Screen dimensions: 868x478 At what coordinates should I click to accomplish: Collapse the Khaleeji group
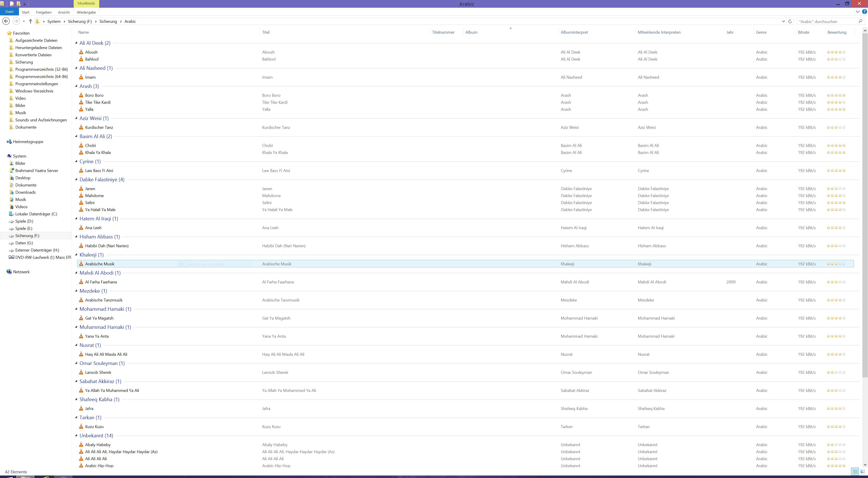(76, 254)
